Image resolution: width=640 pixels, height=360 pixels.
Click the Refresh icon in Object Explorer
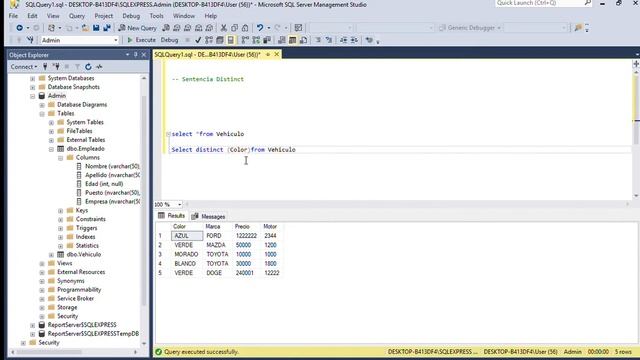88,67
